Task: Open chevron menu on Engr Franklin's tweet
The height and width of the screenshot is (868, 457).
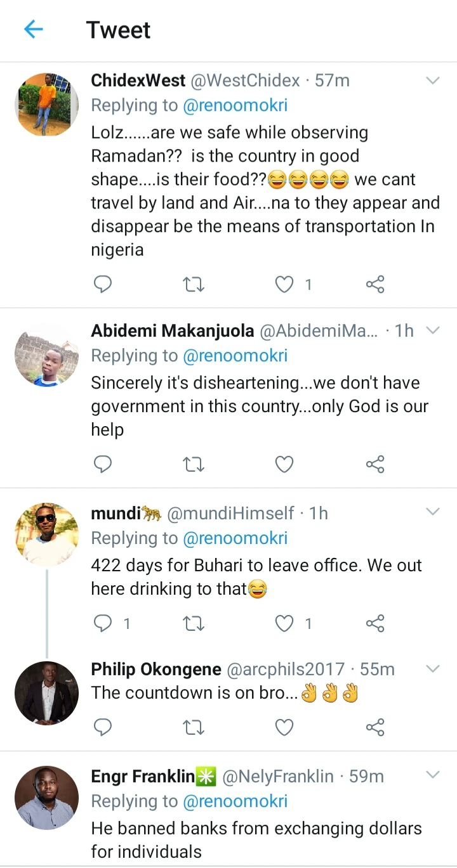Action: click(x=432, y=775)
